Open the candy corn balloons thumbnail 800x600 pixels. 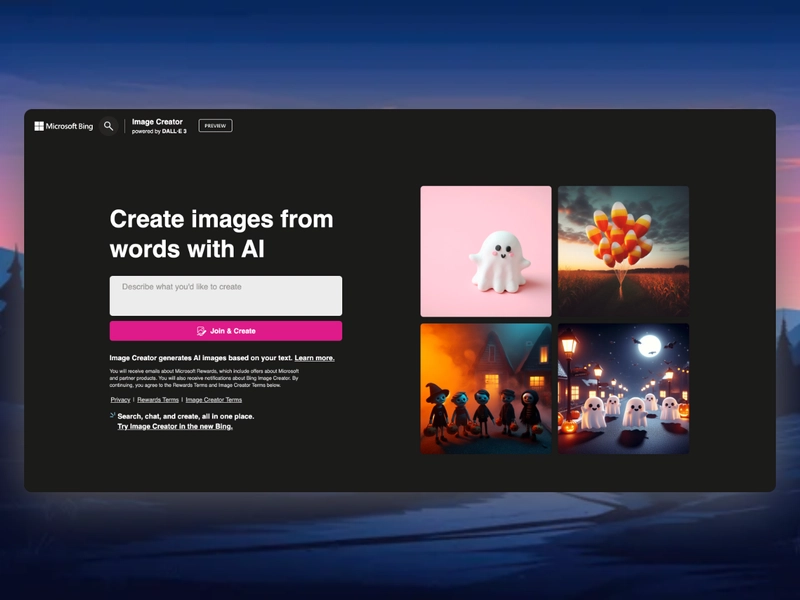[623, 252]
